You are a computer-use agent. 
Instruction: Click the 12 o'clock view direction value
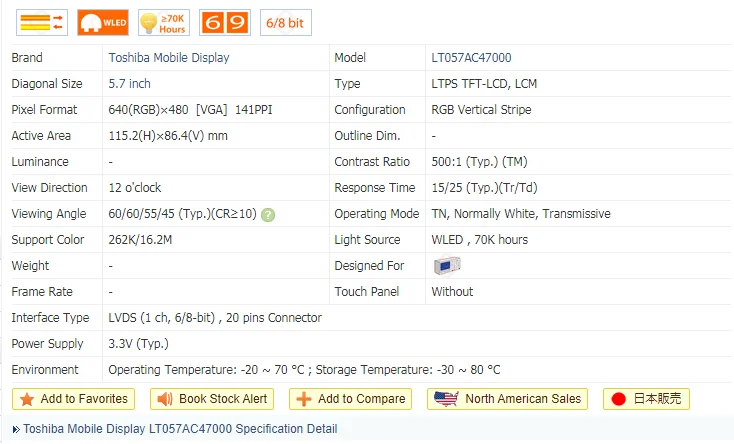[x=135, y=188]
